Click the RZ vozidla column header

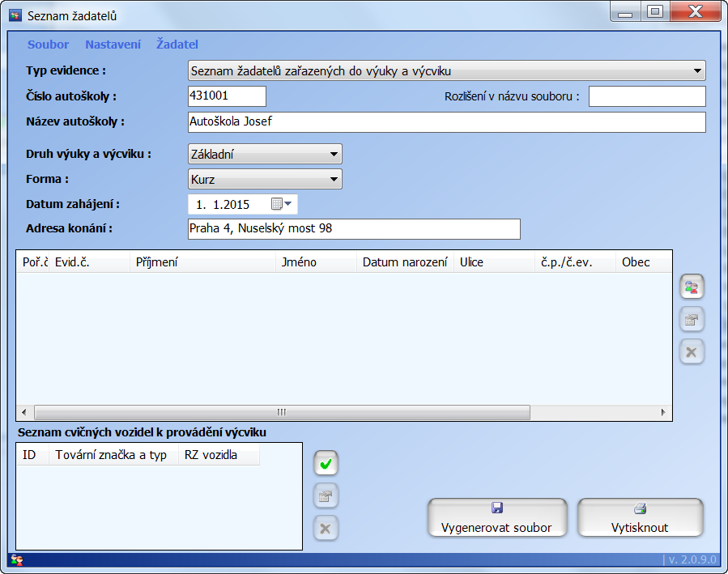219,455
